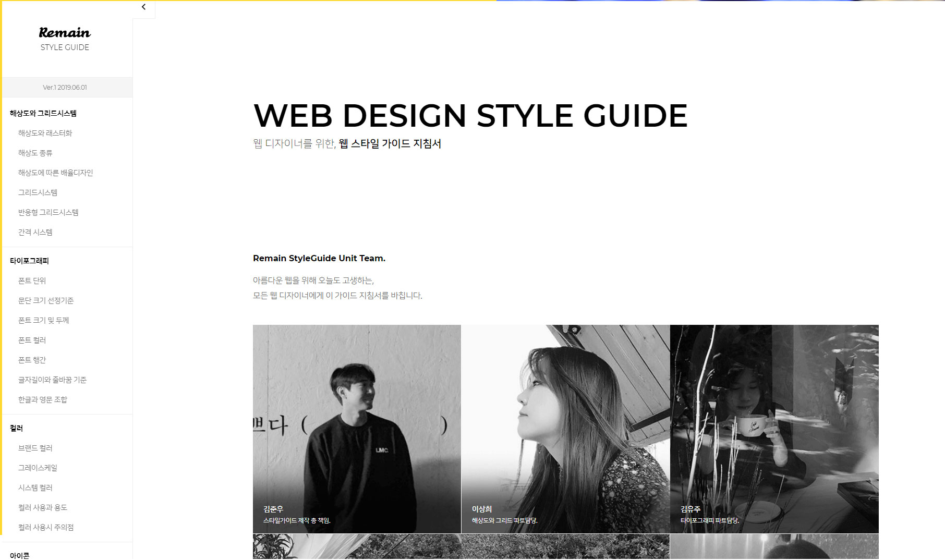
Task: Open 한글과 영문 조합 page
Action: [x=43, y=399]
